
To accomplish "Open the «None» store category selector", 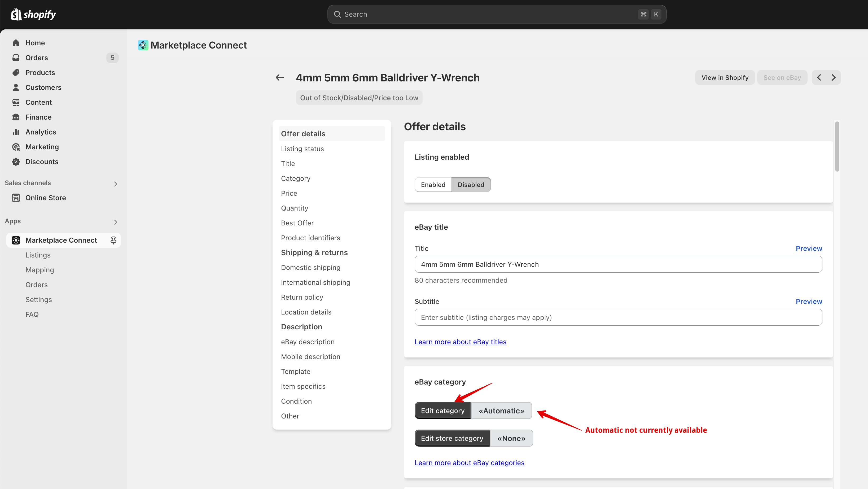I will pos(511,438).
